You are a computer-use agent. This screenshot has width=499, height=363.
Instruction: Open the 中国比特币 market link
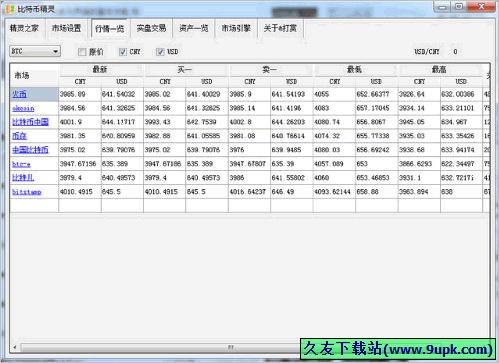click(x=30, y=150)
